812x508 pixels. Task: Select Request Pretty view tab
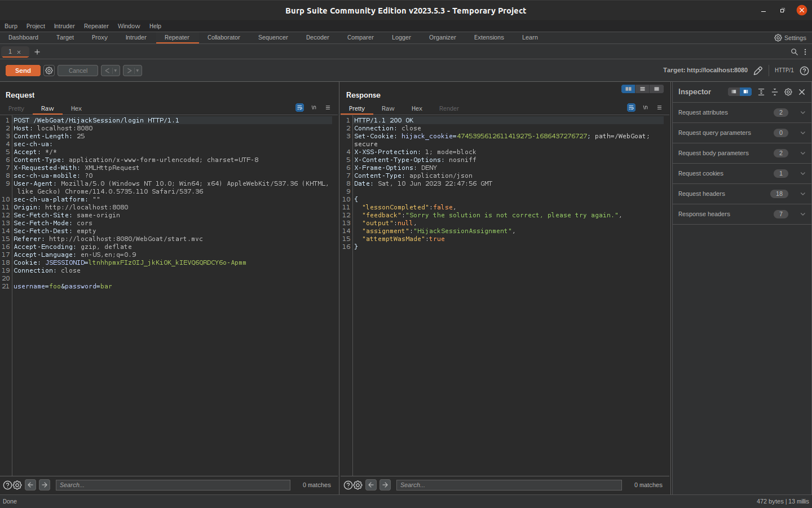pyautogui.click(x=16, y=108)
